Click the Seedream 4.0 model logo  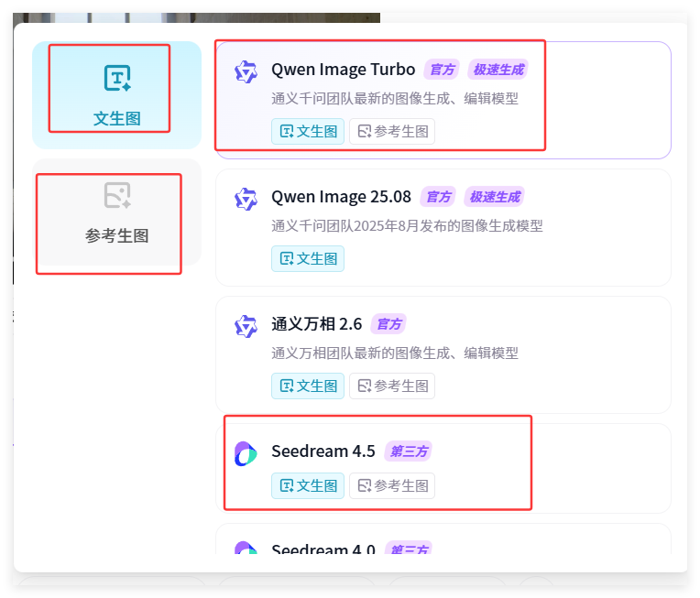[x=246, y=548]
